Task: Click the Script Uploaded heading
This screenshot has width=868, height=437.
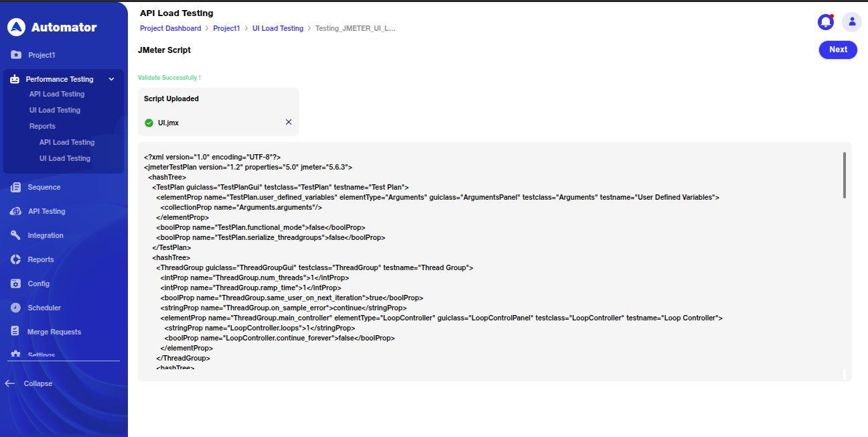Action: tap(171, 99)
